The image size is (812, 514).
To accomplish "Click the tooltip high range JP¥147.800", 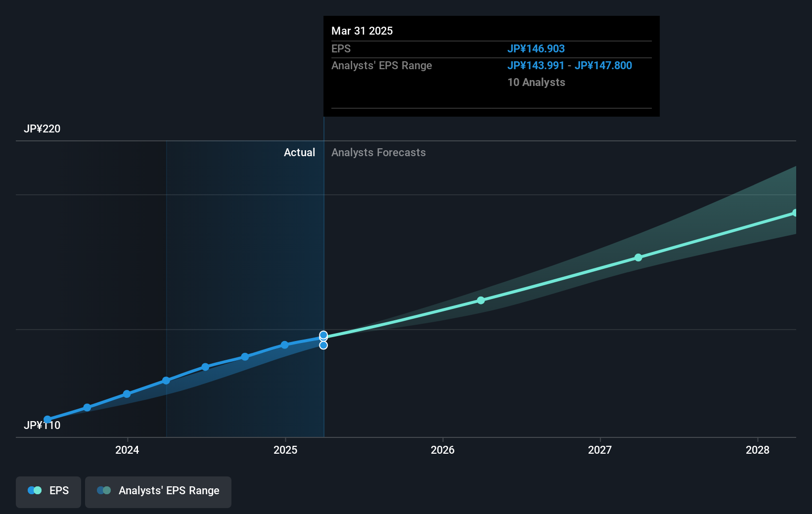I will [603, 65].
